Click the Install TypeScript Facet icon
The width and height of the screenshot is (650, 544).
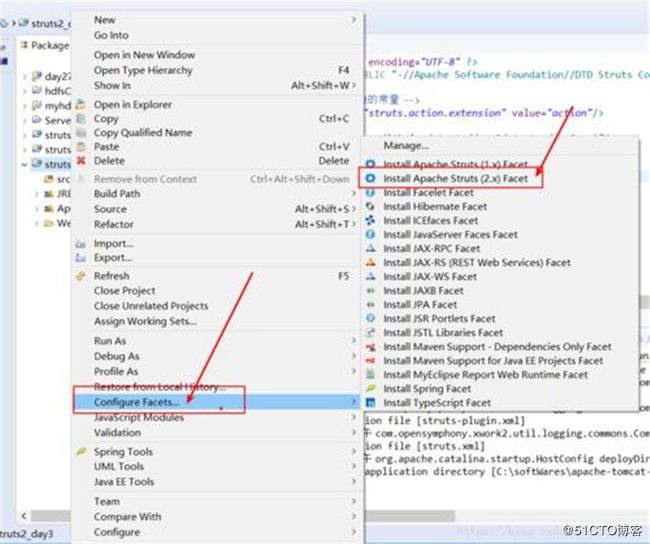[x=370, y=403]
